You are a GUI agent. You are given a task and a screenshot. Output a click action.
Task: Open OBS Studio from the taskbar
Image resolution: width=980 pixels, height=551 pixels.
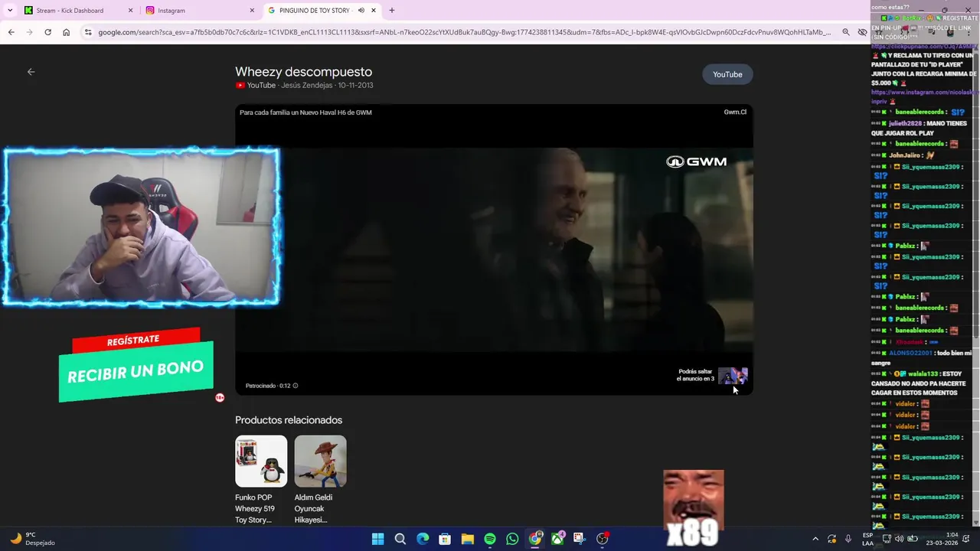pos(603,539)
